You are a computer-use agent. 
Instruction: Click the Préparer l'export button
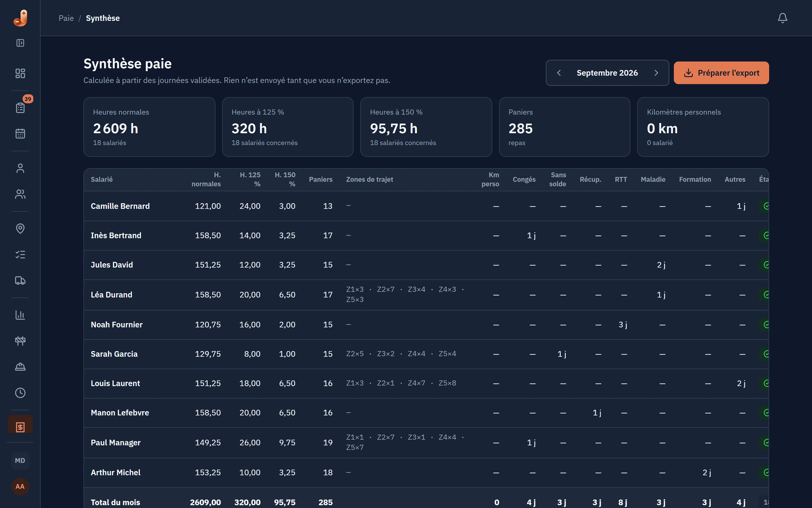[x=721, y=73]
